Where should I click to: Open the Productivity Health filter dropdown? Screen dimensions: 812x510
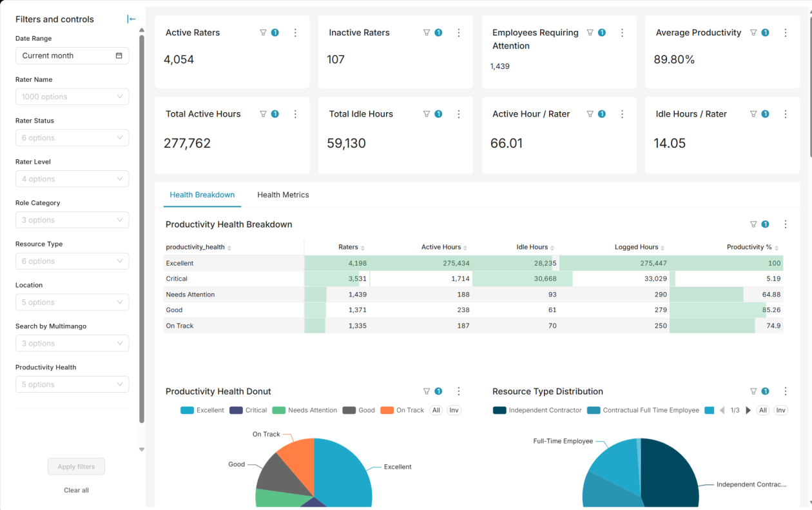[72, 384]
